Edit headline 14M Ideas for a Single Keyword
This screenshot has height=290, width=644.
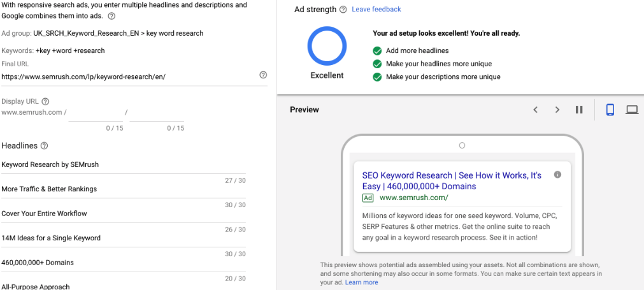(124, 238)
